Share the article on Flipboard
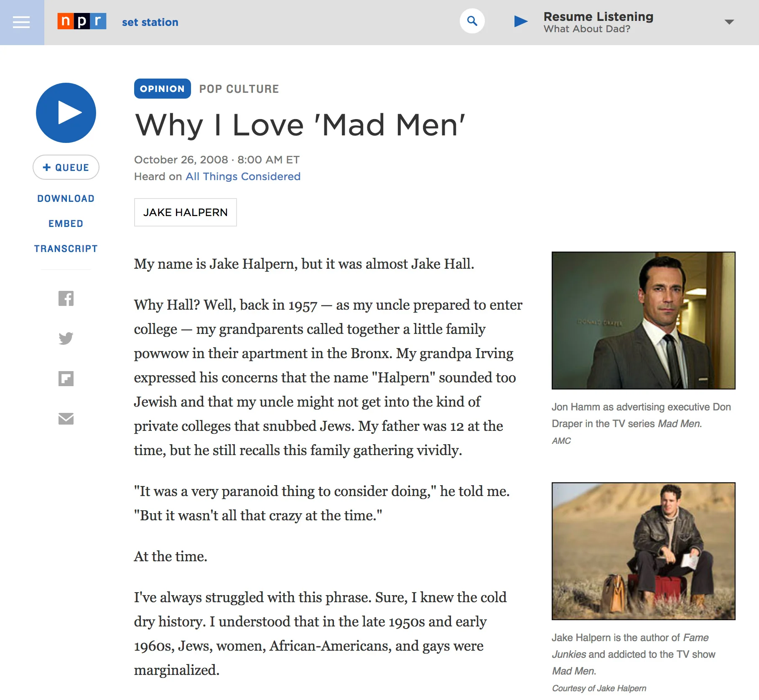The width and height of the screenshot is (759, 700). [x=66, y=379]
